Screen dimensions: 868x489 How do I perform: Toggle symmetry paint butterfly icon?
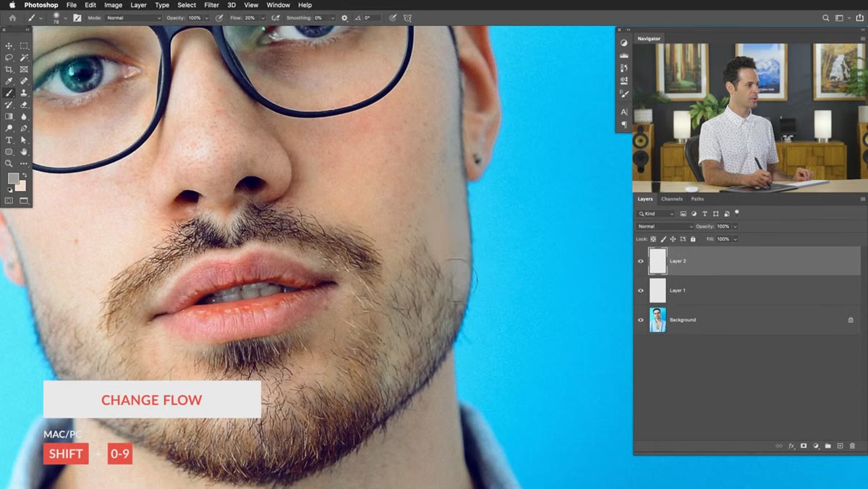tap(408, 17)
